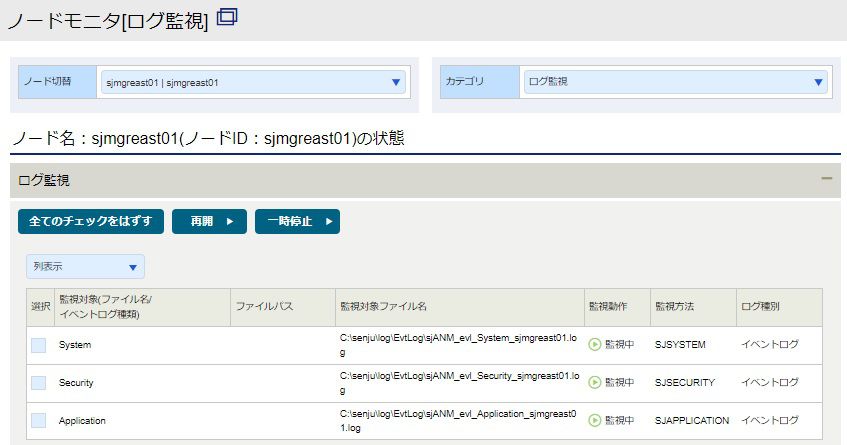Click イベントログ in the System row
Viewport: 847px width, 445px height.
[769, 345]
